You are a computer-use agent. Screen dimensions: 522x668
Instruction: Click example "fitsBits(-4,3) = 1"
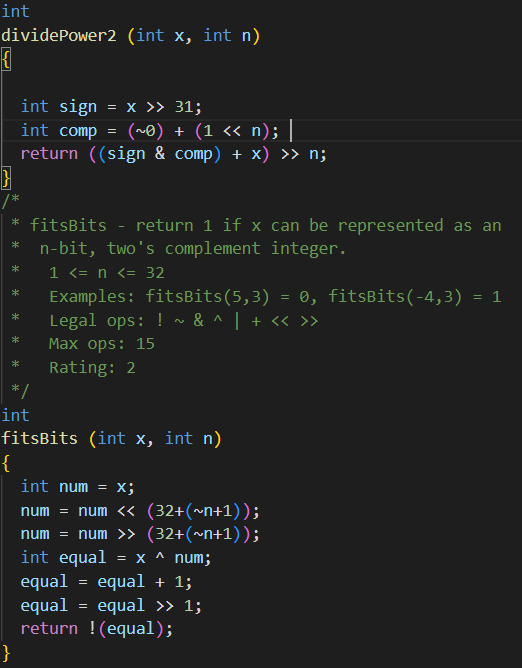pos(415,296)
